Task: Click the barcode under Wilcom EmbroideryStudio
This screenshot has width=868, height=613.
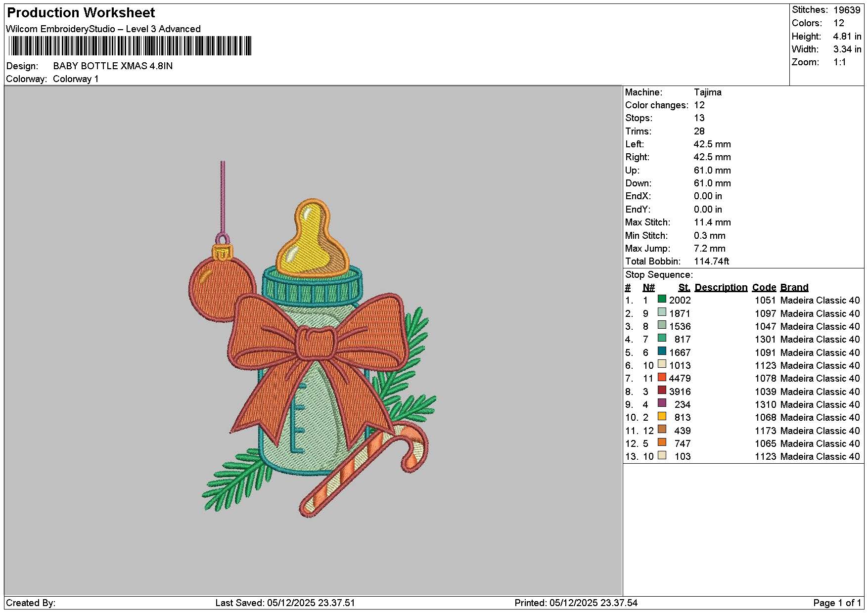Action: tap(130, 46)
